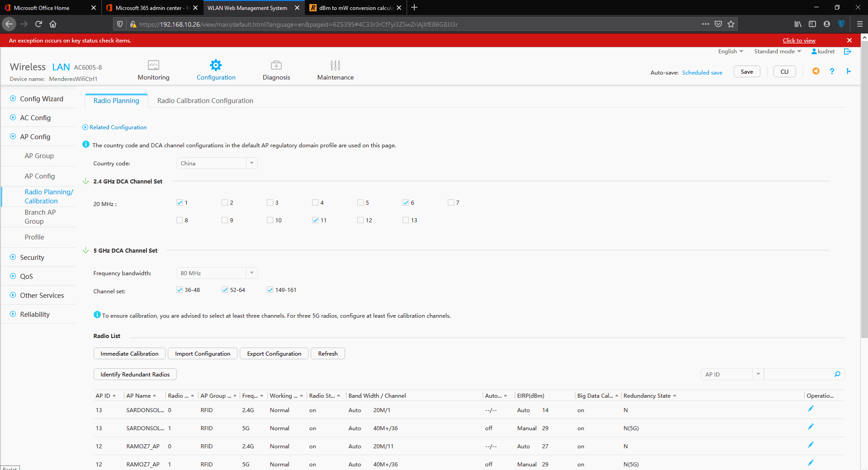Screen dimensions: 868x470
Task: Edit radio row SARDONSOL 2.4G with pencil icon
Action: 810,409
